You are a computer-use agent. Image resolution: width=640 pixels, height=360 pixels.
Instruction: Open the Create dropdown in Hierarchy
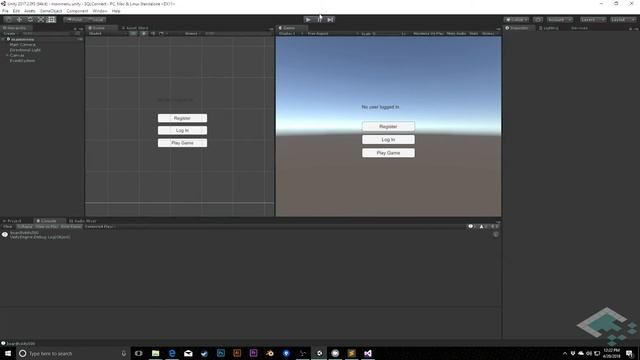click(10, 33)
